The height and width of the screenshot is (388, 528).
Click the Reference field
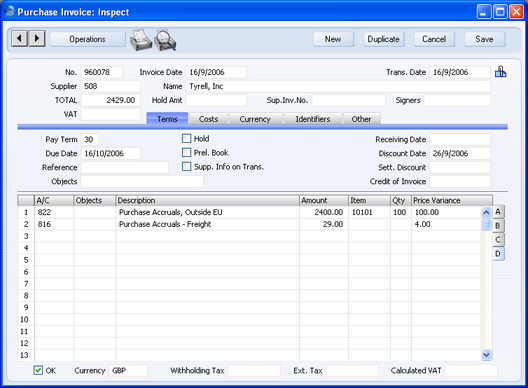[124, 167]
